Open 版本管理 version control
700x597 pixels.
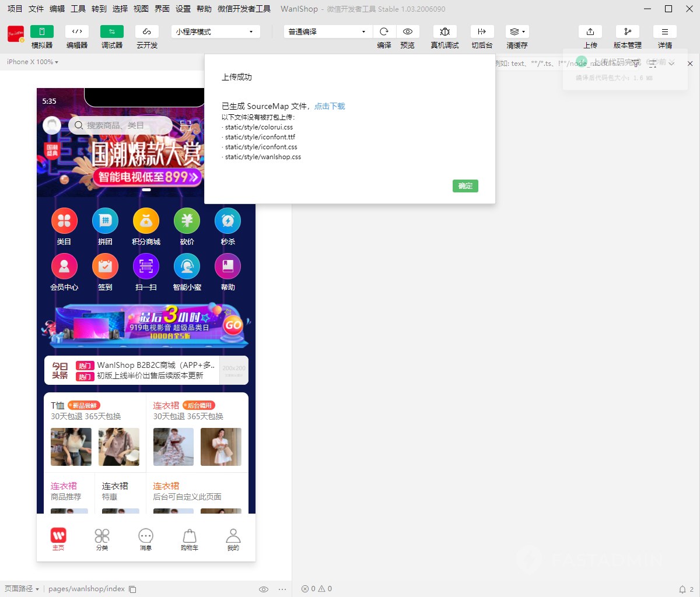coord(628,31)
